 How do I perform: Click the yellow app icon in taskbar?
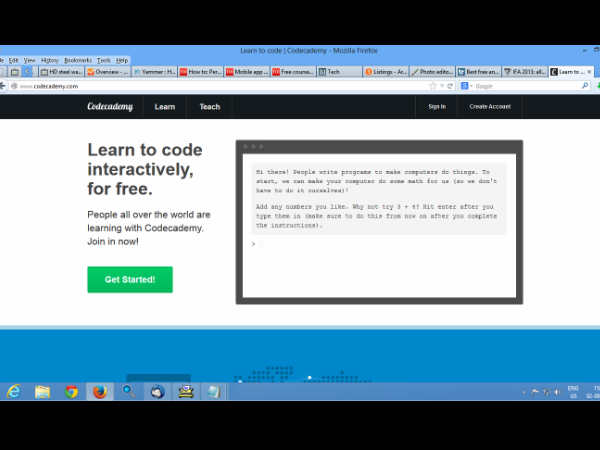[x=186, y=391]
